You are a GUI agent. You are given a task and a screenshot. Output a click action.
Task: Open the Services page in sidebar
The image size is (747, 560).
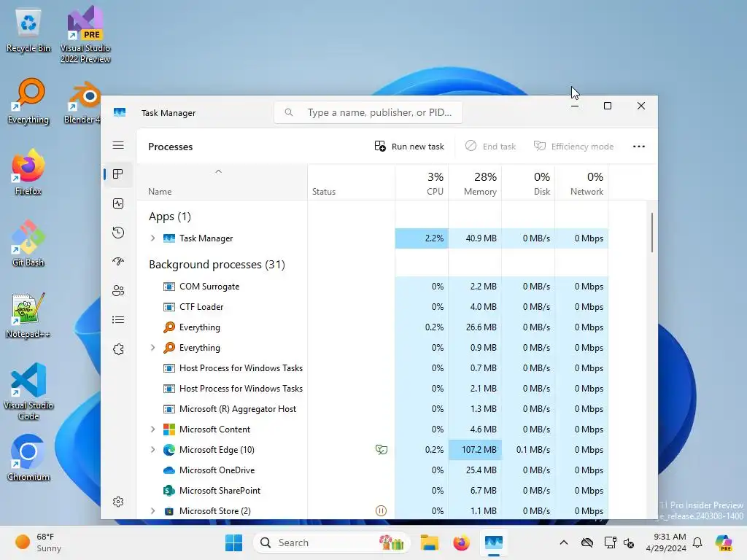tap(118, 349)
